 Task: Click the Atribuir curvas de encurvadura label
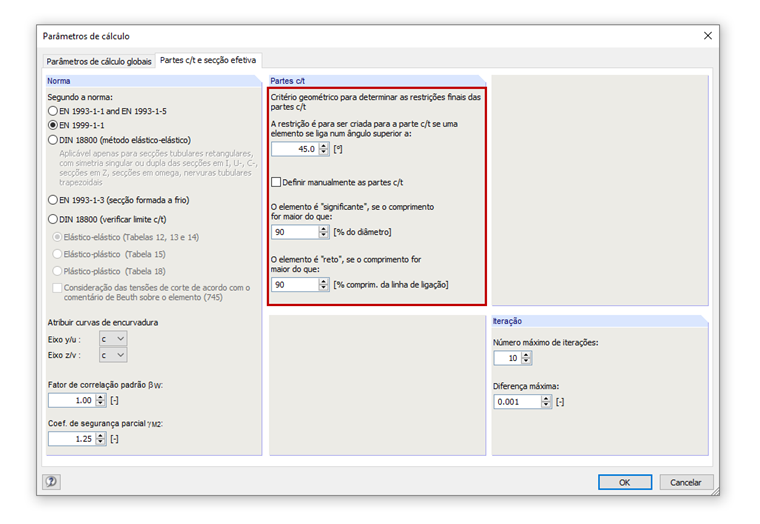tap(103, 322)
